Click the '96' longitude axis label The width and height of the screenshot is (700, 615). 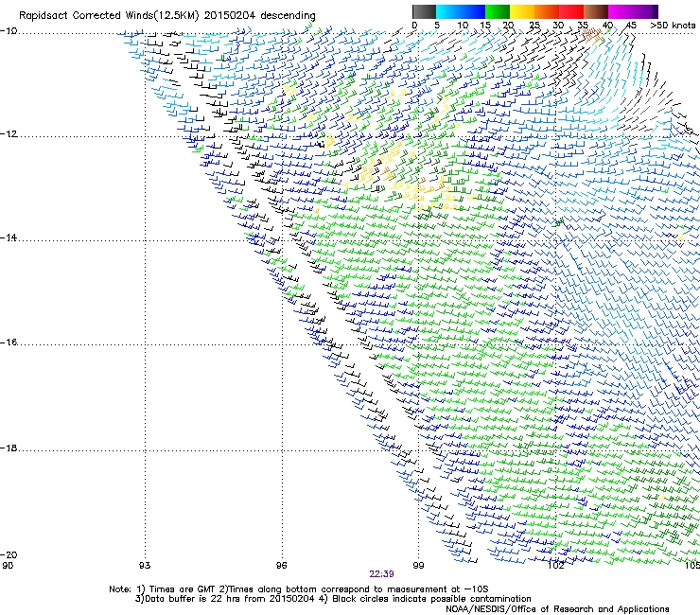tap(281, 566)
